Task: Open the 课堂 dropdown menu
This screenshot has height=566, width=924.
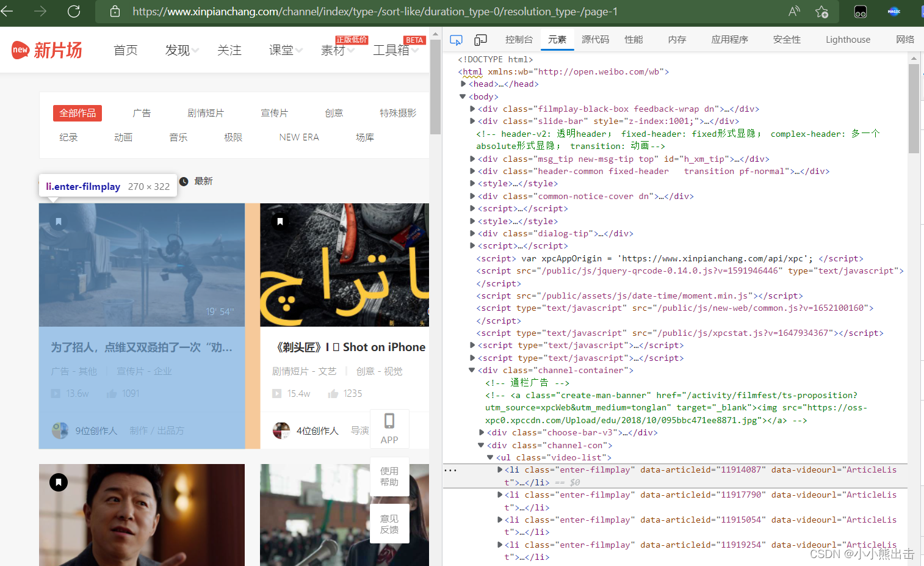Action: [x=286, y=50]
